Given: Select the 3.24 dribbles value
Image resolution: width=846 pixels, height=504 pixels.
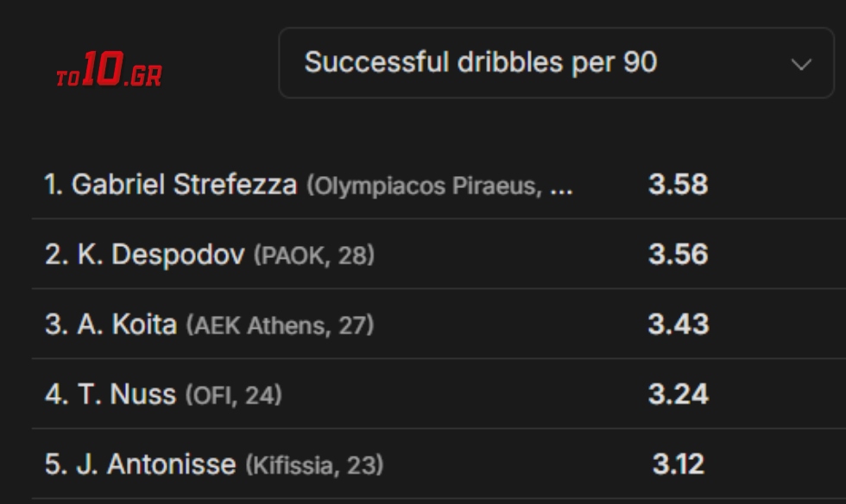Looking at the screenshot, I should pyautogui.click(x=678, y=394).
